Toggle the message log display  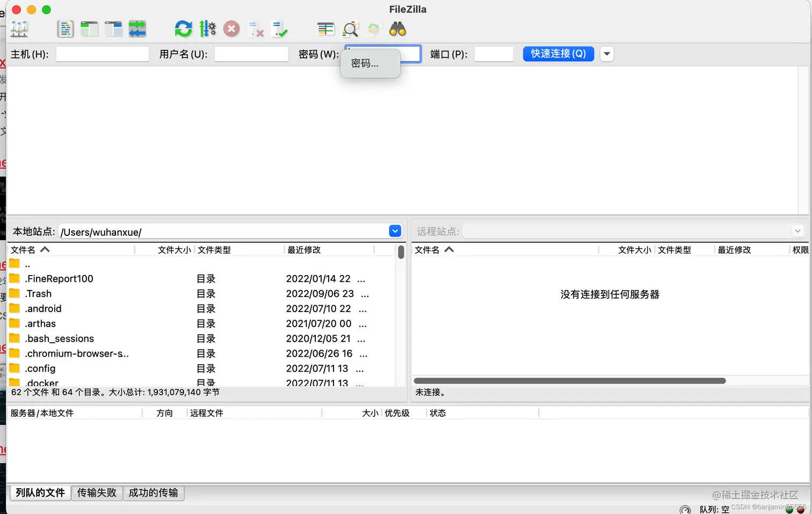click(66, 29)
